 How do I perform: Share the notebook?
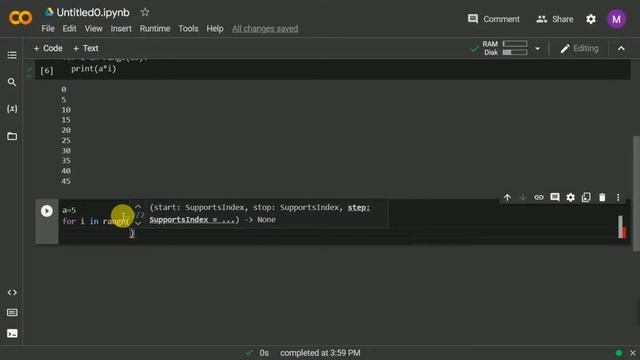point(555,19)
